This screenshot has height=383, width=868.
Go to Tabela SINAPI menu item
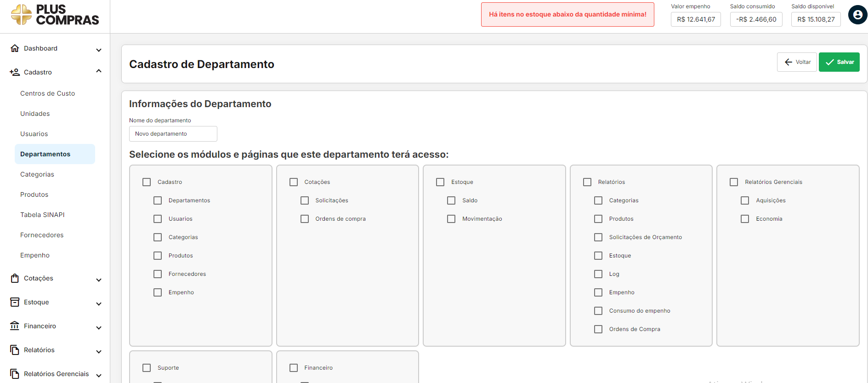pos(42,215)
